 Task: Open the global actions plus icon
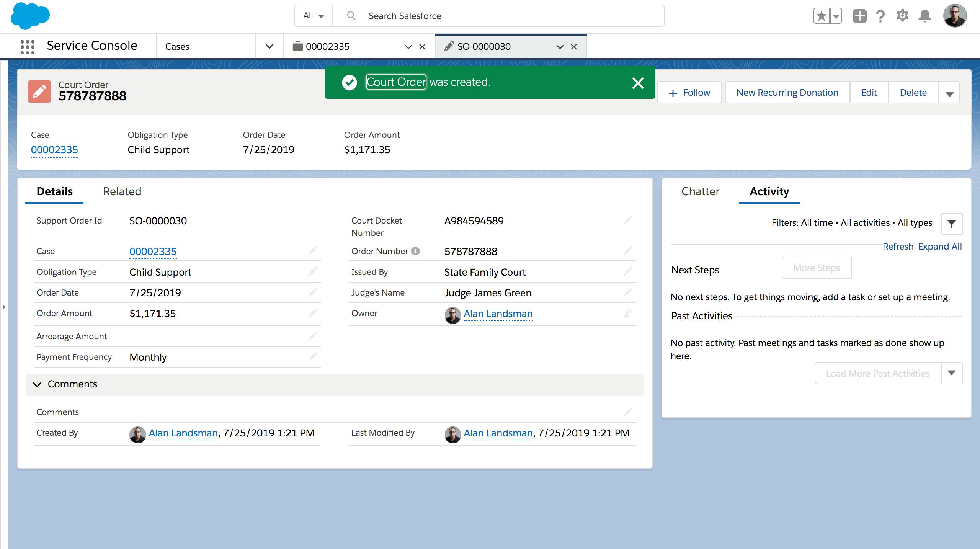click(859, 16)
